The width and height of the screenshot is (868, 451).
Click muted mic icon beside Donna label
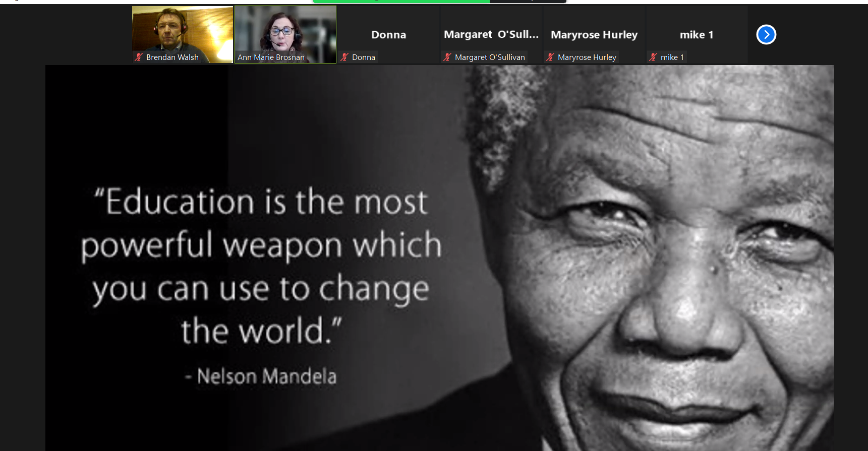pyautogui.click(x=344, y=57)
